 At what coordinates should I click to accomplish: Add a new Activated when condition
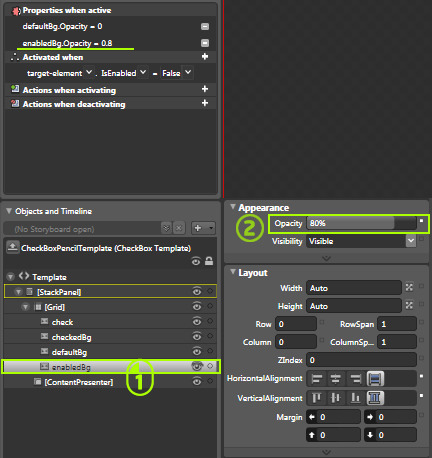[x=205, y=57]
